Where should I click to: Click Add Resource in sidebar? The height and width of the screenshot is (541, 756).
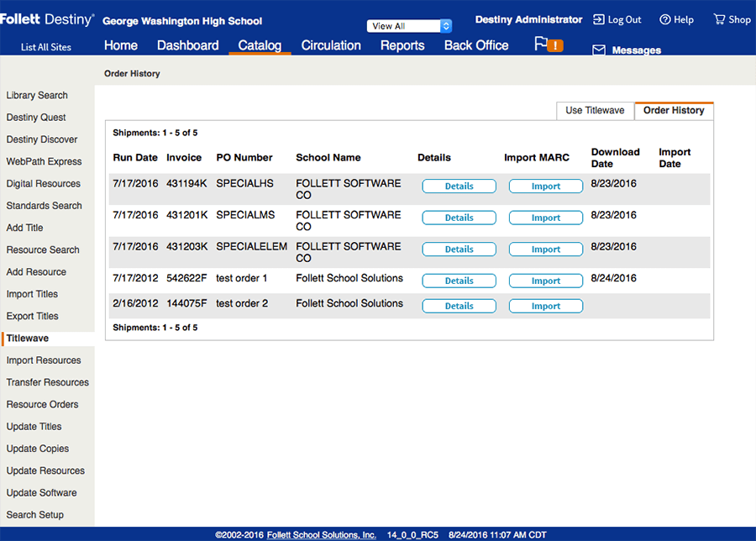click(x=36, y=272)
